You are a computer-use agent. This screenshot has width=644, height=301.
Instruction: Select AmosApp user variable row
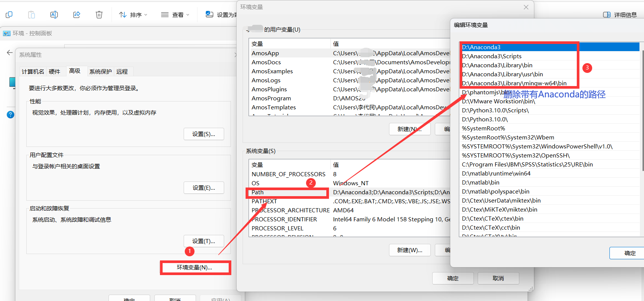[x=350, y=53]
